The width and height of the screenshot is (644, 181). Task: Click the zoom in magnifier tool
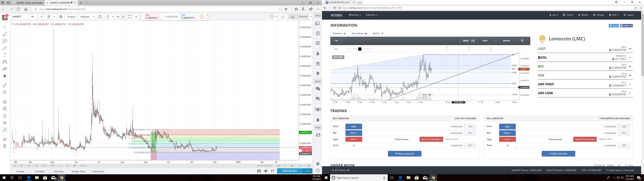point(5,93)
